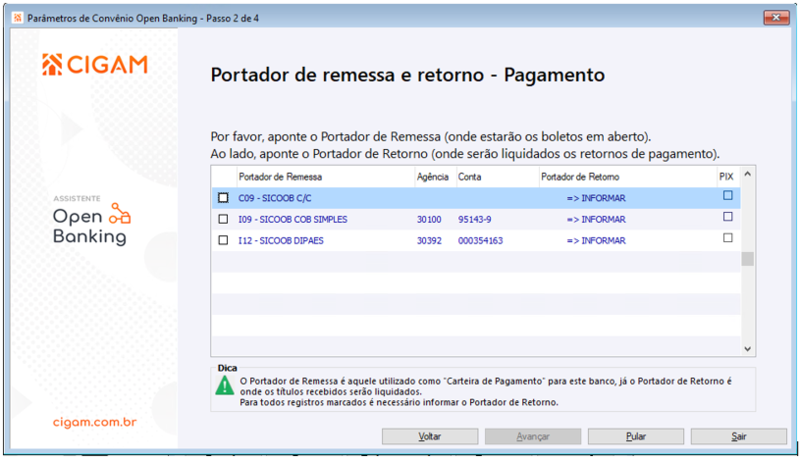Click account value 95143-9
The width and height of the screenshot is (800, 459).
coord(474,219)
